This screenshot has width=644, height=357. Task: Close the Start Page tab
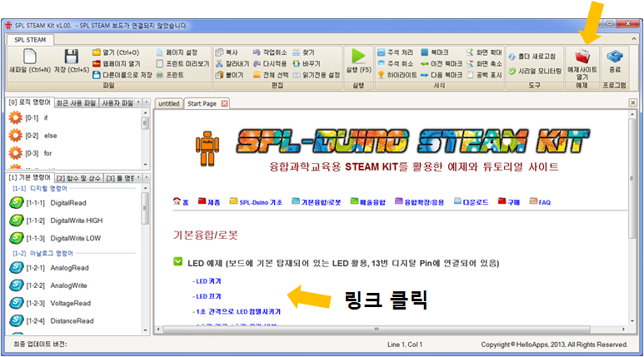coord(225,103)
